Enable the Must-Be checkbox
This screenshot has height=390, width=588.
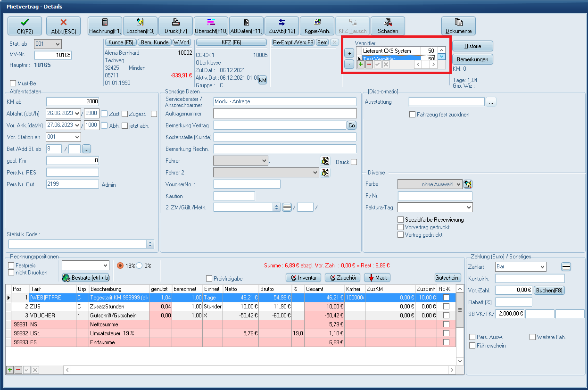tap(13, 83)
